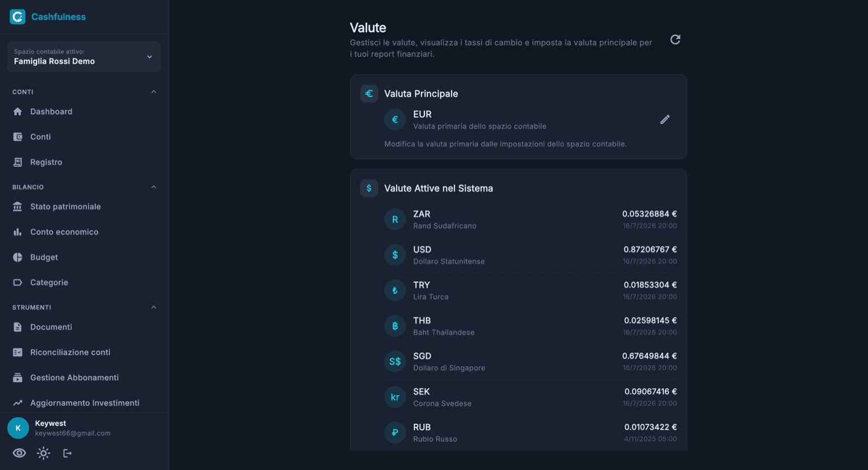Click the SGD Singapore dollar icon
Viewport: 868px width, 470px height.
[x=395, y=362]
